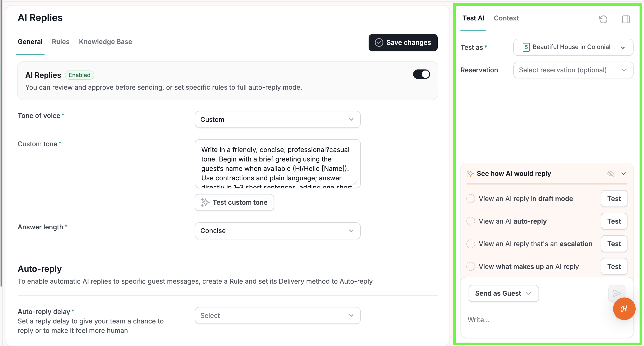644x346 pixels.
Task: Click Test button for auto-reply
Action: tap(614, 221)
